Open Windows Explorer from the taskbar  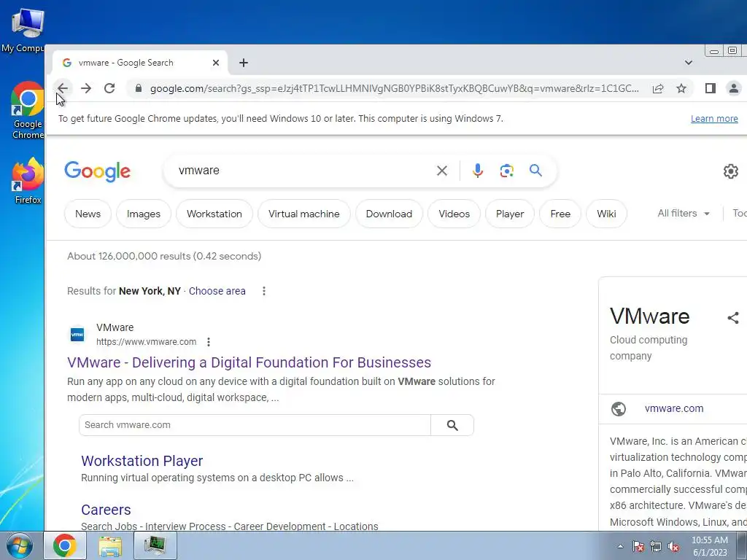pos(110,545)
